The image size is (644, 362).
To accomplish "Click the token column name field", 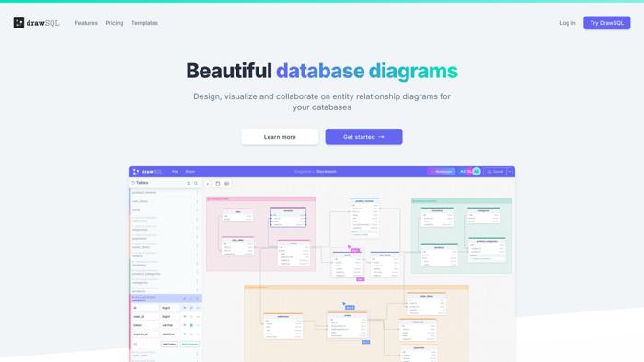I will click(x=145, y=325).
